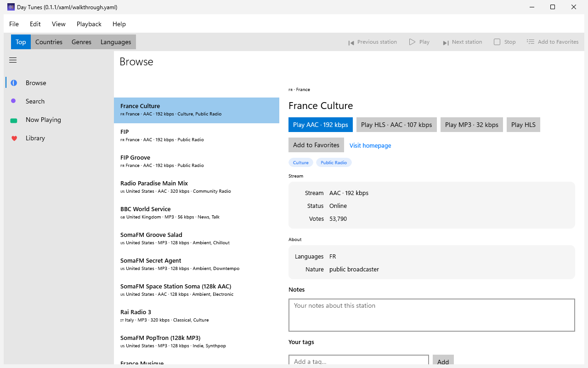Click the Public Radio tag chip
The height and width of the screenshot is (368, 588).
(x=334, y=162)
